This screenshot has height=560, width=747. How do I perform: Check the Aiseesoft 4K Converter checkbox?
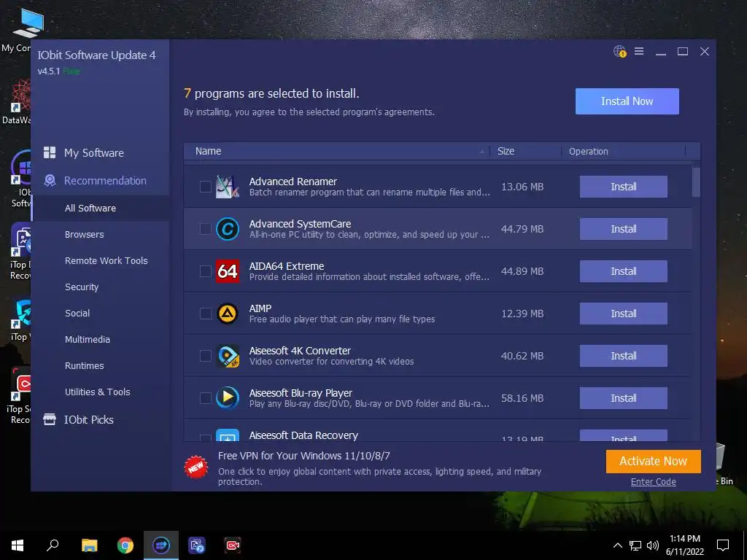(205, 356)
